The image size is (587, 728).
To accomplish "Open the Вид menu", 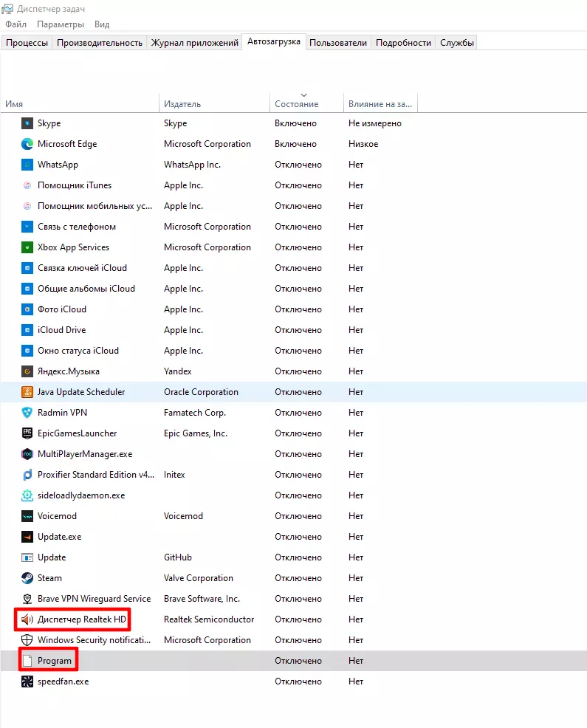I will pos(102,24).
